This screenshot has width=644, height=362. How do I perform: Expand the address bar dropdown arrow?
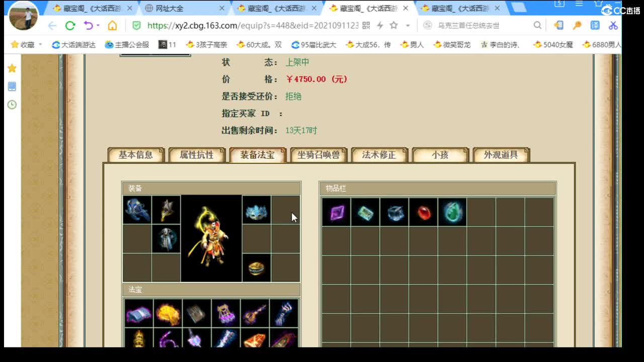point(408,26)
